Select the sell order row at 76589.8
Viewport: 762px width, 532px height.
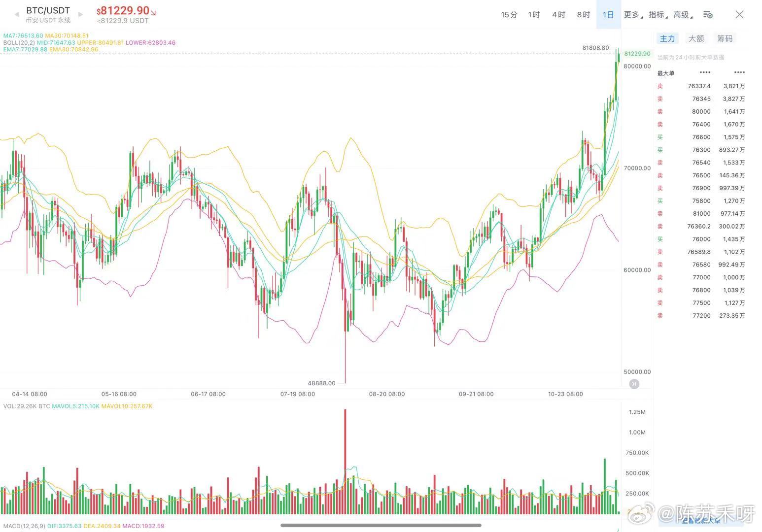click(x=701, y=252)
